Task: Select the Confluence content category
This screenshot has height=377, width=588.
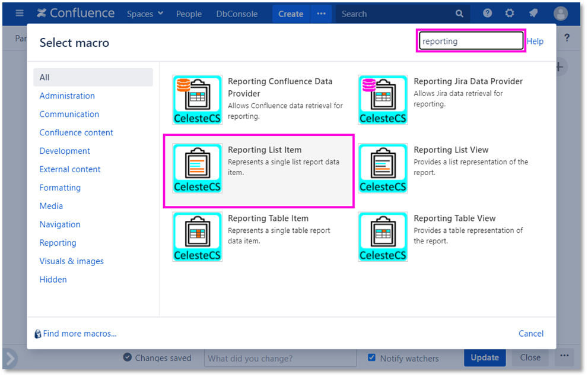Action: 76,132
